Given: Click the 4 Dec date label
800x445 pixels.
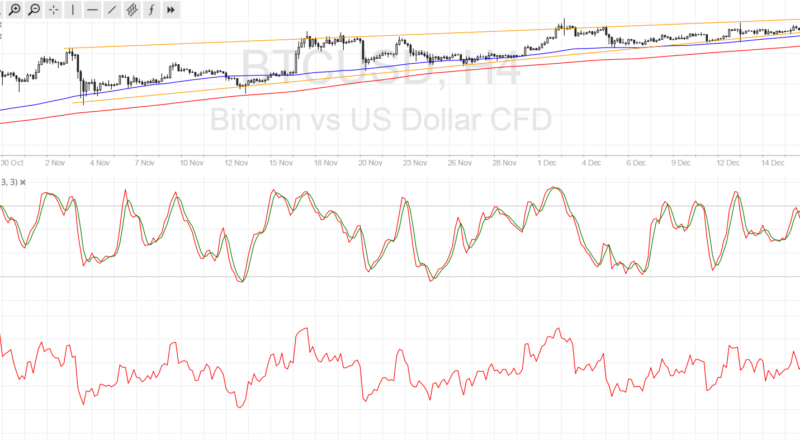Looking at the screenshot, I should (591, 163).
